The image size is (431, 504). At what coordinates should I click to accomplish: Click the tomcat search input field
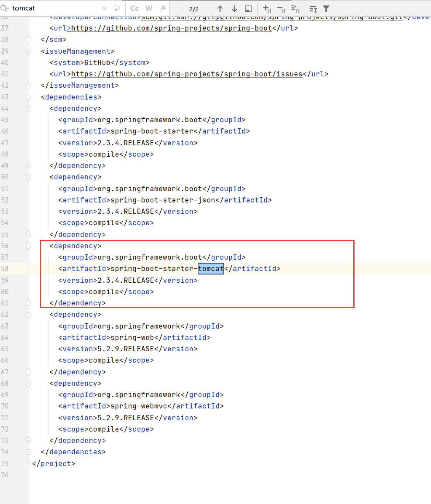55,8
